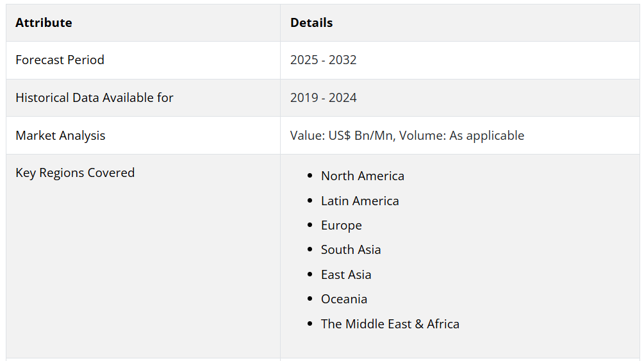Click the Details column header
The height and width of the screenshot is (361, 644).
tap(311, 23)
